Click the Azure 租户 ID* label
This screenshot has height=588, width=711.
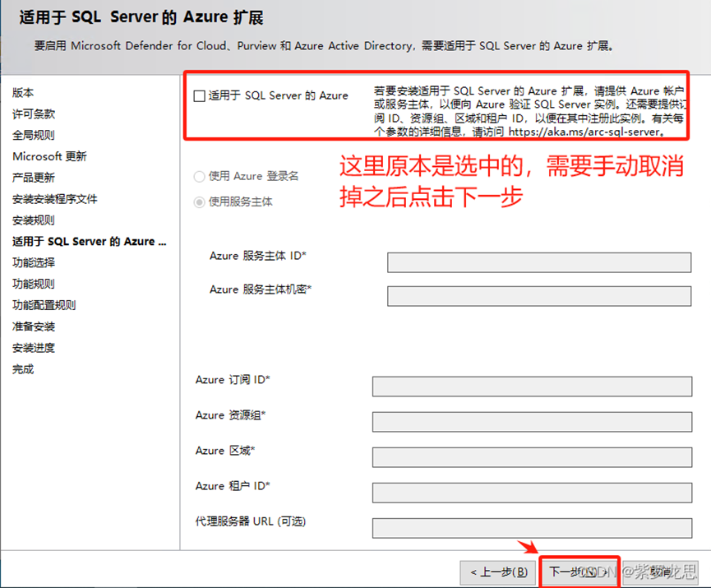point(233,486)
